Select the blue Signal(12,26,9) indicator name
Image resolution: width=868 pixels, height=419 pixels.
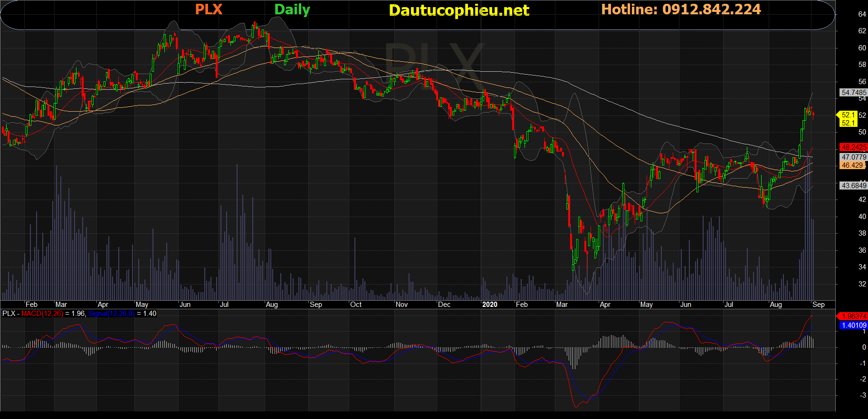[x=111, y=314]
